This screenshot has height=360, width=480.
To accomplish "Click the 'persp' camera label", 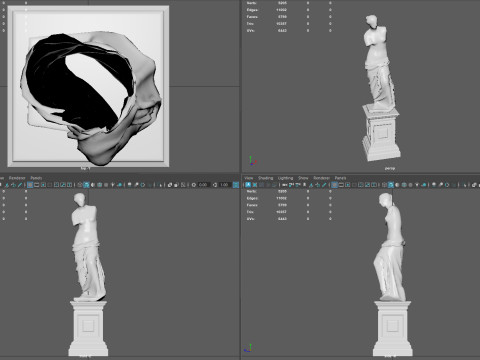I will tap(390, 168).
